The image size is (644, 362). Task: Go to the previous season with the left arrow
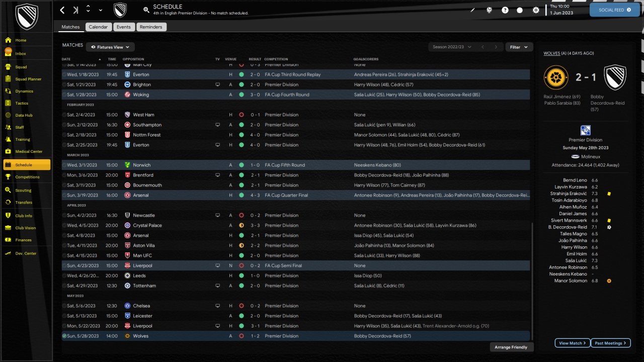(482, 47)
